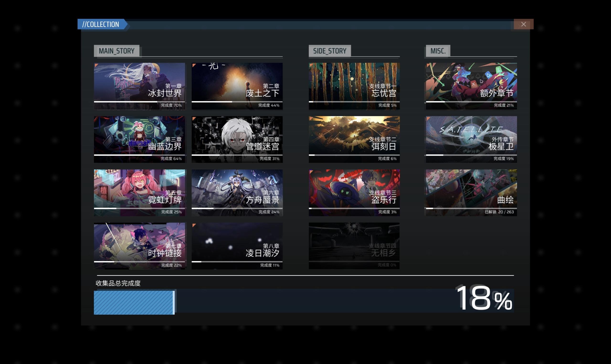This screenshot has height=364, width=611.
Task: Select the SIDE_STORY section header
Action: (x=330, y=51)
